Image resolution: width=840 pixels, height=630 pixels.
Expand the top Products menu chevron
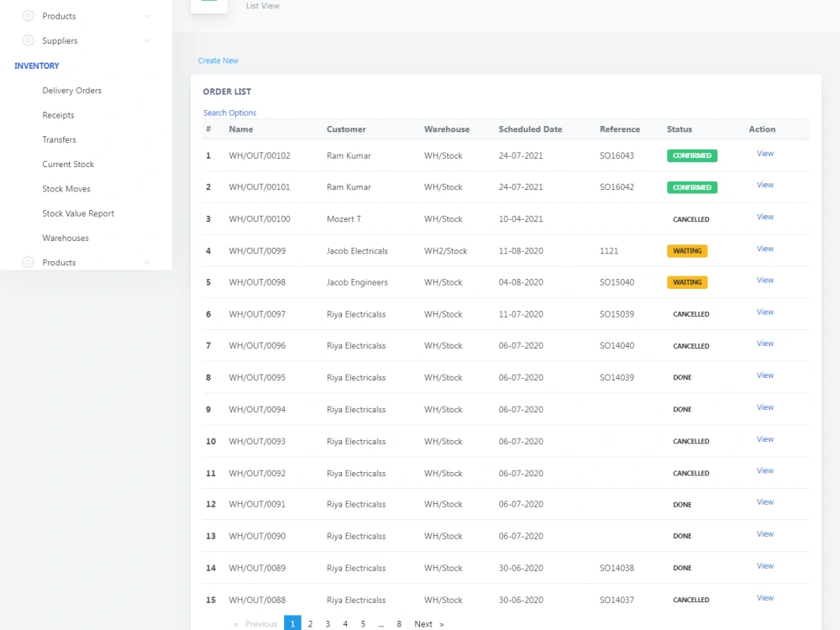tap(147, 16)
